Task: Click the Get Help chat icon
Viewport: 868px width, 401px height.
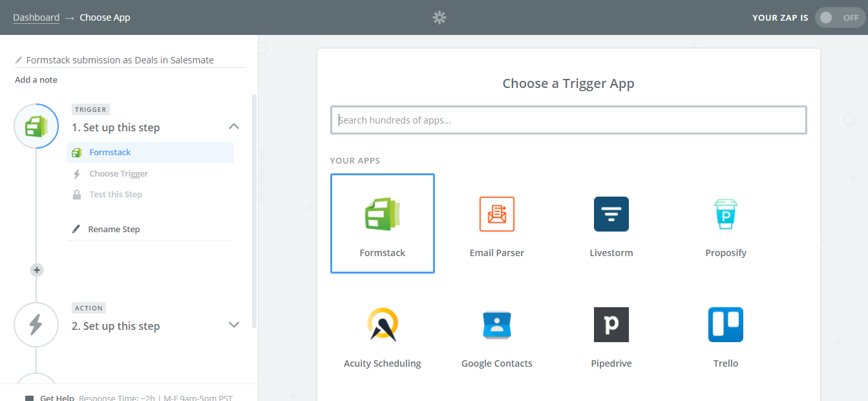Action: tap(29, 398)
